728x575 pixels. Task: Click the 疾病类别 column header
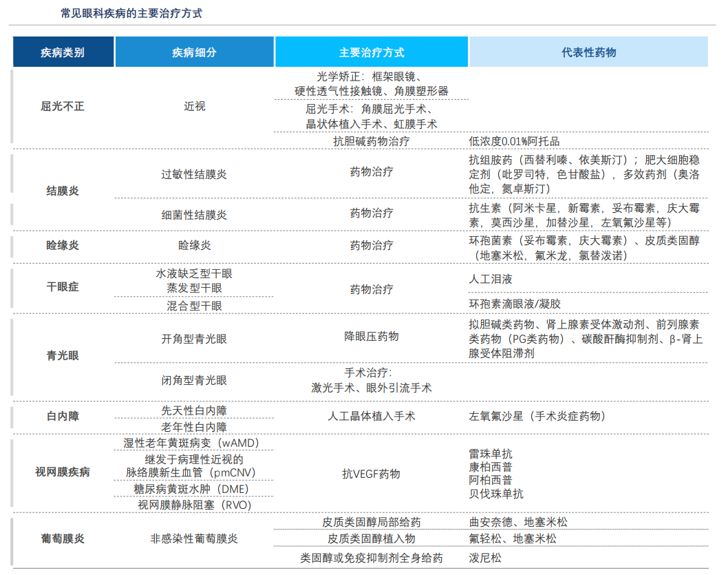[x=63, y=52]
